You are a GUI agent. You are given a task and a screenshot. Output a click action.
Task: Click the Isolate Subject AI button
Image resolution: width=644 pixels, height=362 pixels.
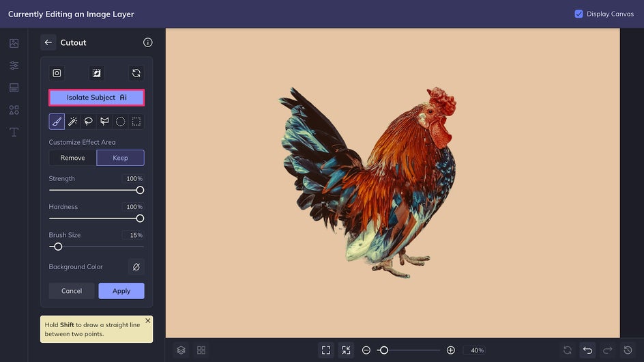tap(96, 98)
